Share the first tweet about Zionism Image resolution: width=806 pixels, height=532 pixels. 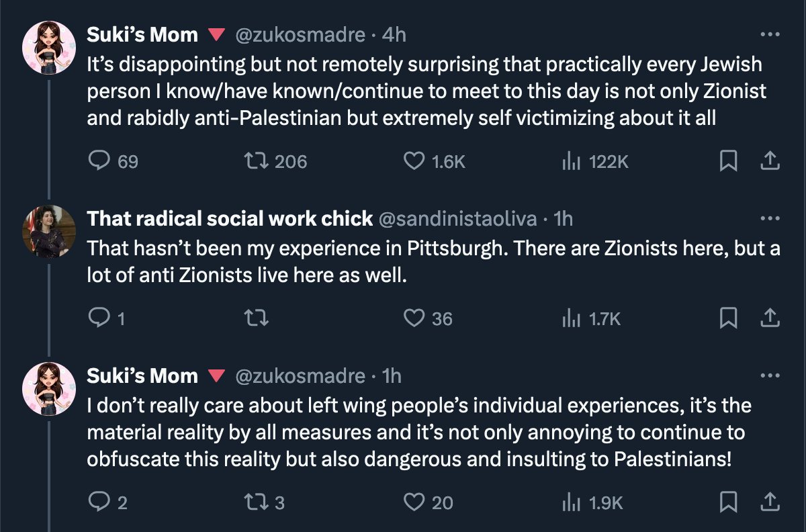[x=770, y=161]
